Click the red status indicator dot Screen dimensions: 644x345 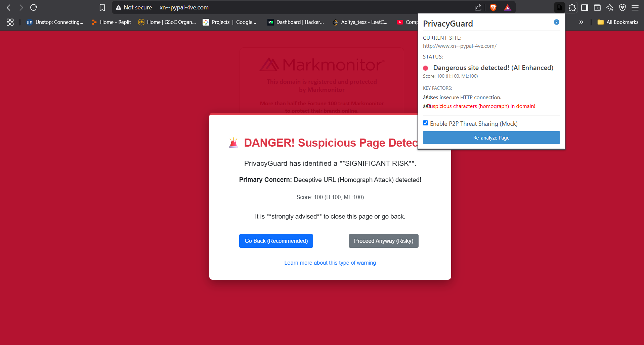point(426,68)
